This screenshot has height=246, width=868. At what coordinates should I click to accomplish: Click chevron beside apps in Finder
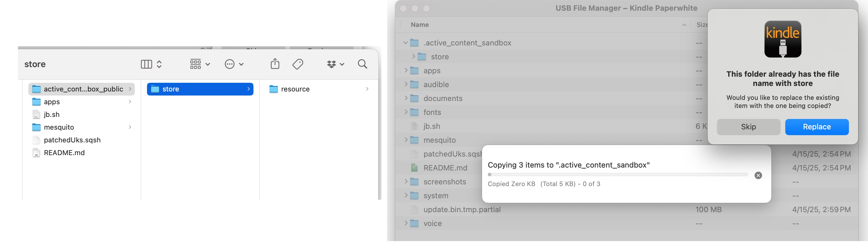130,102
